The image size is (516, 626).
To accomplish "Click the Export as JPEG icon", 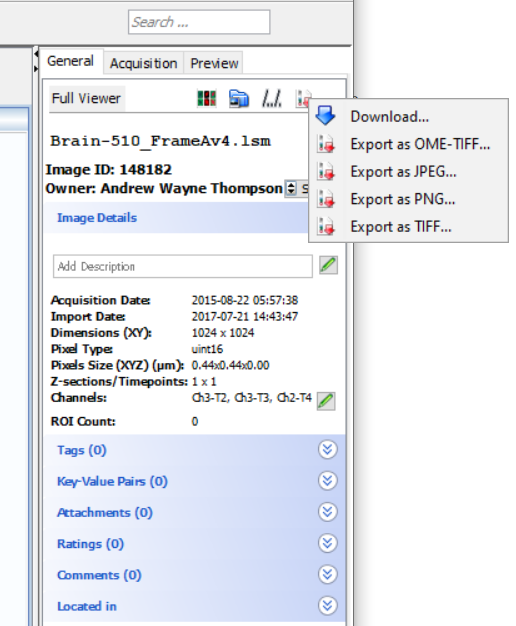I will [x=325, y=172].
